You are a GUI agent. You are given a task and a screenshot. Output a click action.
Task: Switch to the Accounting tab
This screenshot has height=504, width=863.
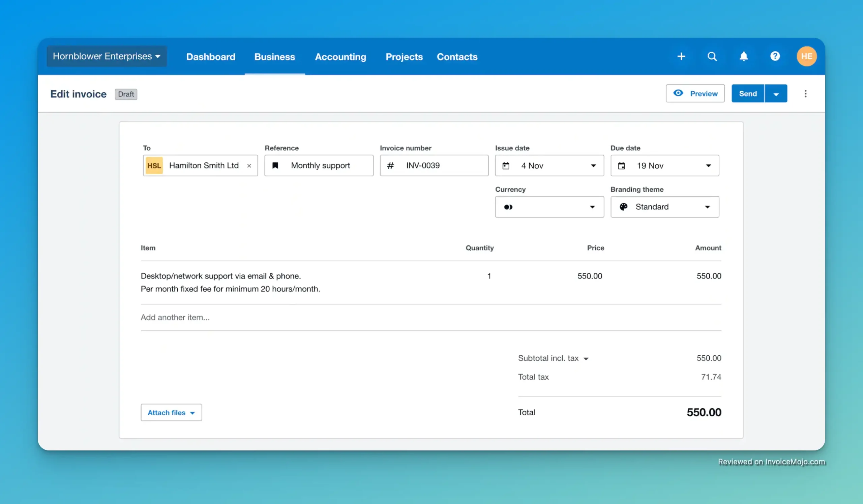click(x=340, y=57)
